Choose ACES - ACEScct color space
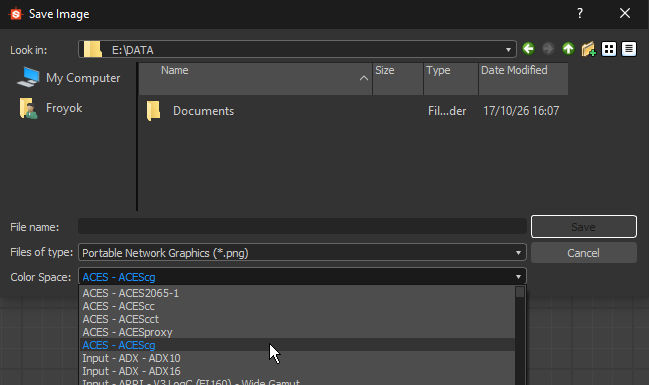The height and width of the screenshot is (385, 649). click(297, 319)
